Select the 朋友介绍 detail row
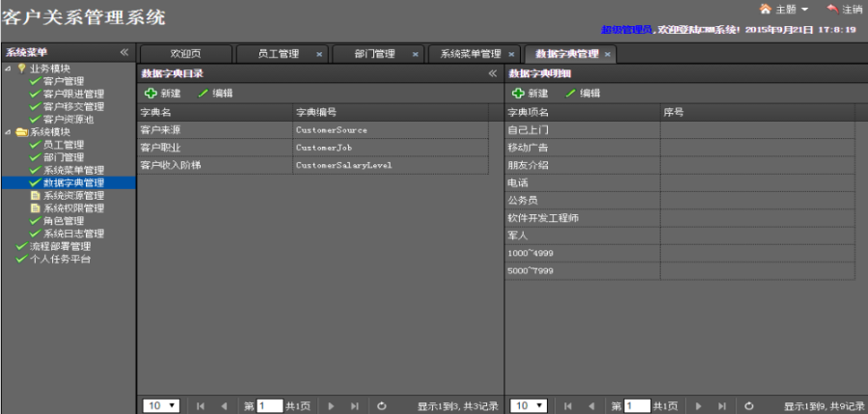 coord(680,165)
